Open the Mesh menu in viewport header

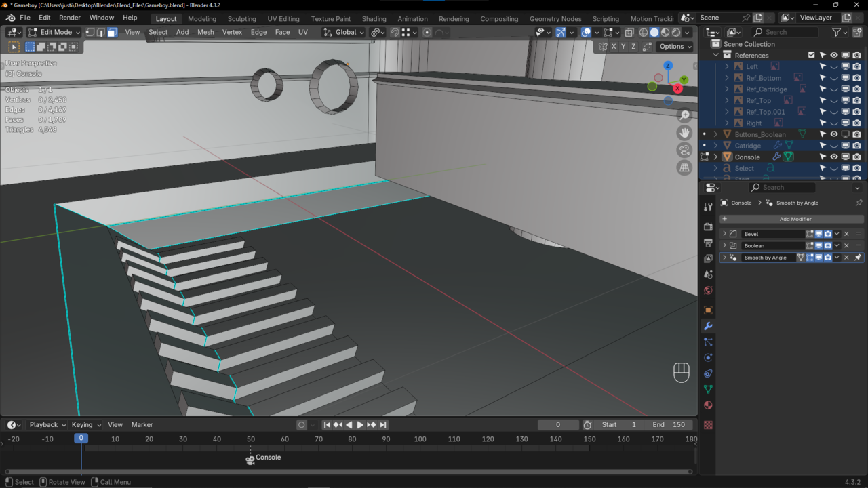(205, 32)
